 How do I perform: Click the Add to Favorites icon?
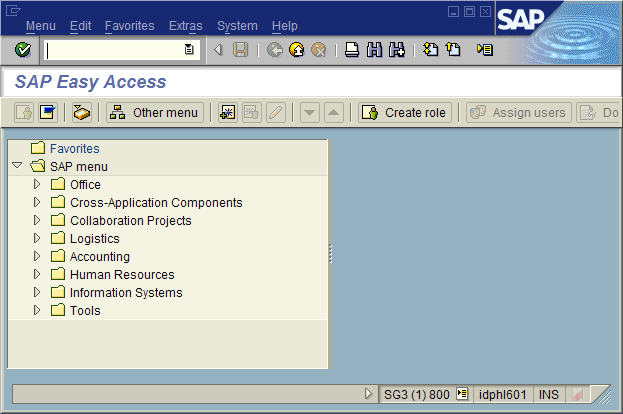(x=228, y=113)
